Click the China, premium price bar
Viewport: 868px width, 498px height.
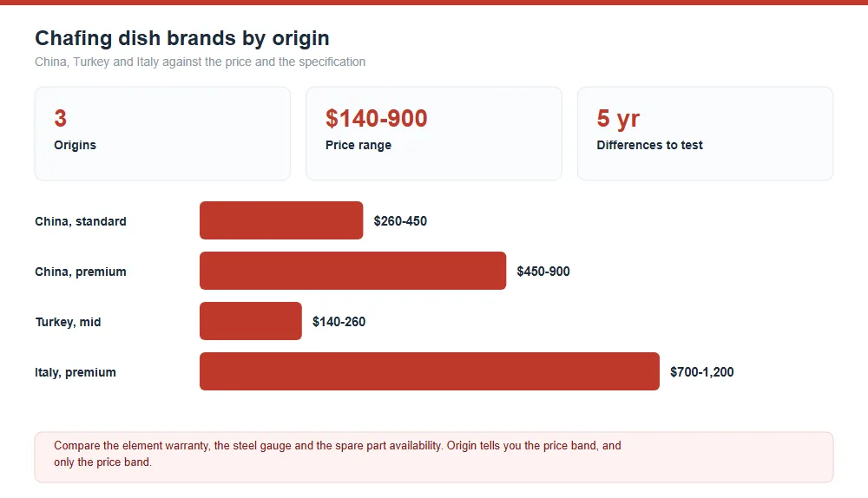click(352, 271)
